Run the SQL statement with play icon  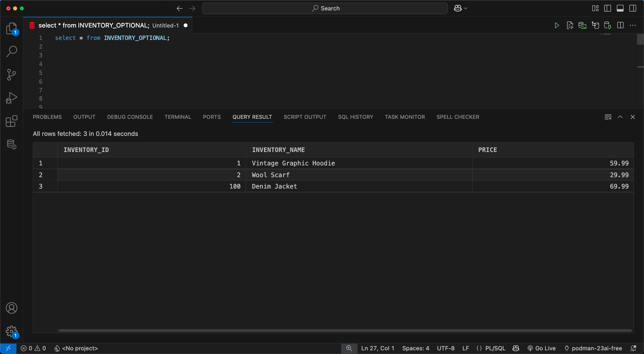tap(557, 26)
